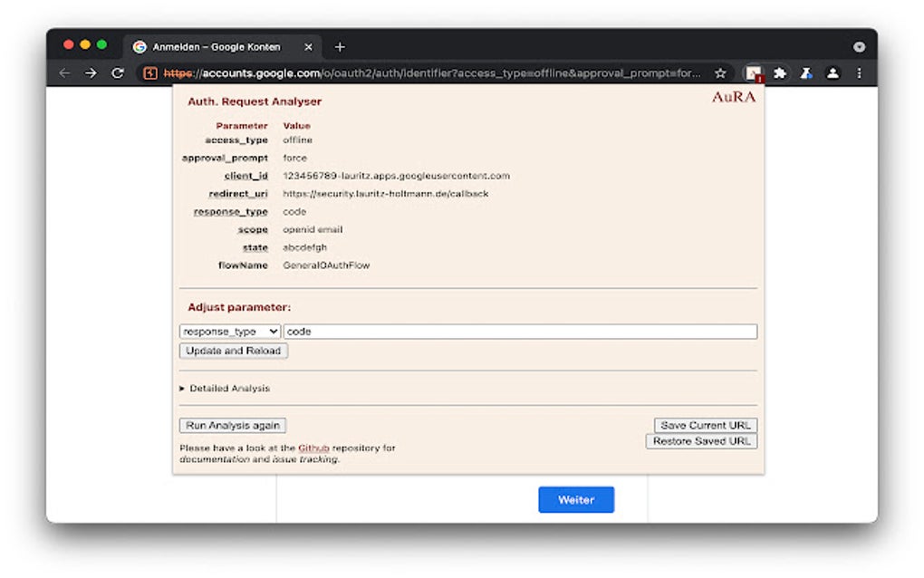Open a new browser tab
924x578 pixels.
click(x=340, y=46)
